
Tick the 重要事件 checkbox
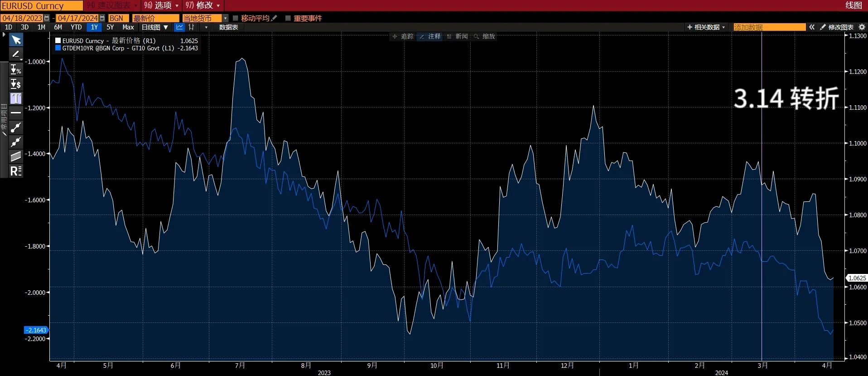pyautogui.click(x=288, y=18)
